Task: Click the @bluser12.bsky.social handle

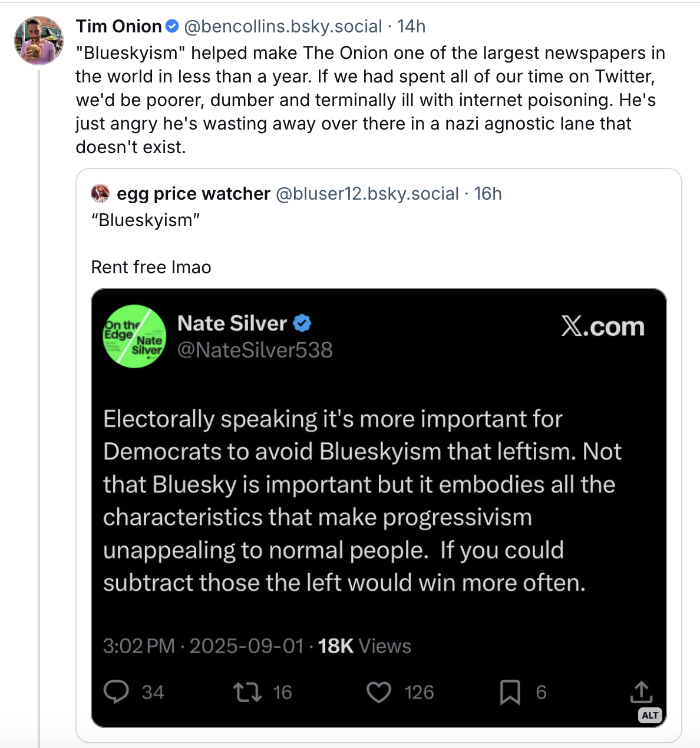Action: click(367, 193)
